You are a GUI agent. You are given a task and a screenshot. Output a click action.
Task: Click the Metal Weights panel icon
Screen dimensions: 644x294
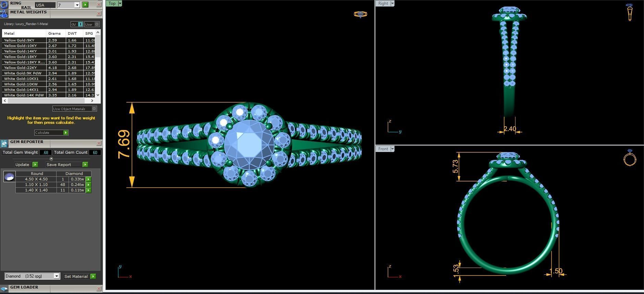coord(4,14)
